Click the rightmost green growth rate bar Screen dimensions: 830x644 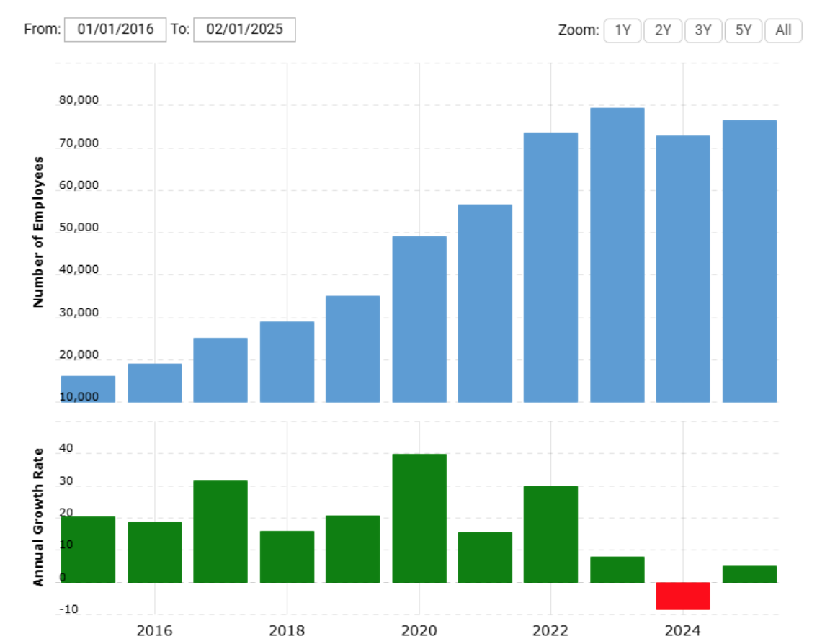(749, 574)
